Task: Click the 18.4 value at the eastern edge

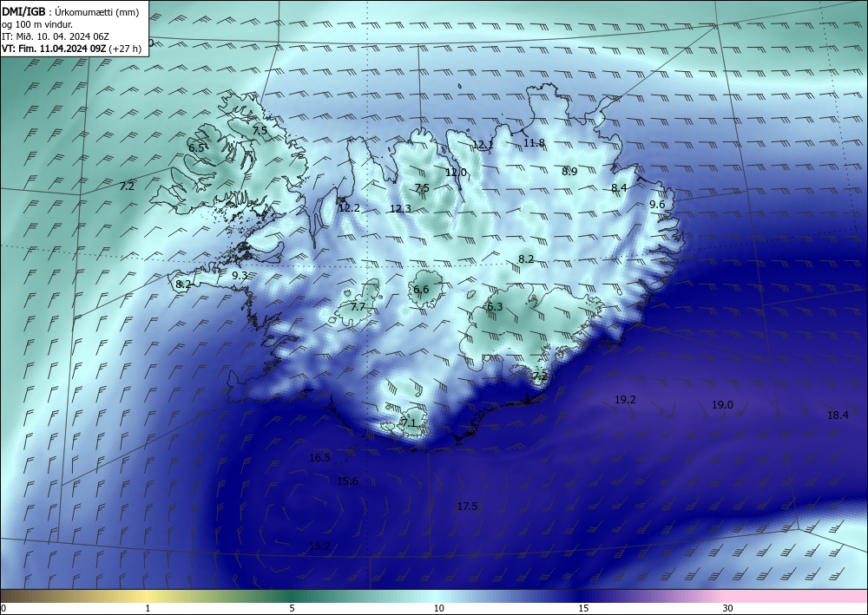Action: 838,415
